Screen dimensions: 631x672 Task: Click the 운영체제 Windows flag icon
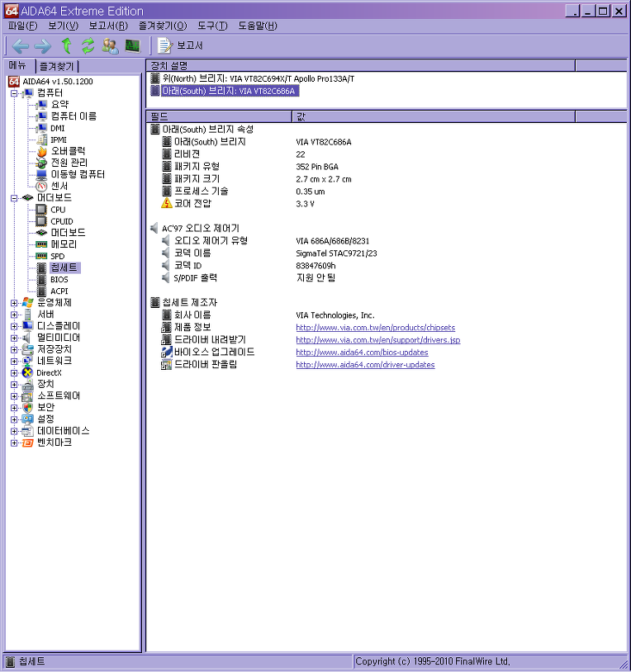coord(27,303)
